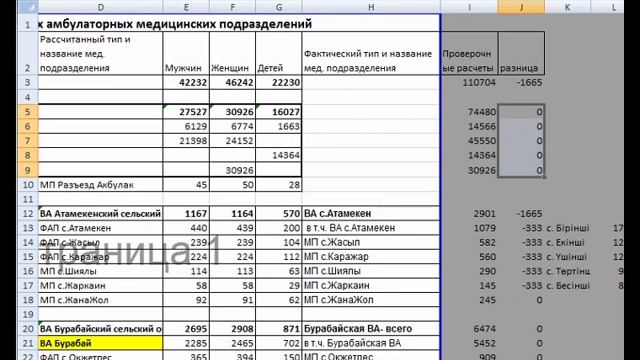Click header cell 'Проверочные расчеты'
The height and width of the screenshot is (360, 640).
tap(469, 53)
